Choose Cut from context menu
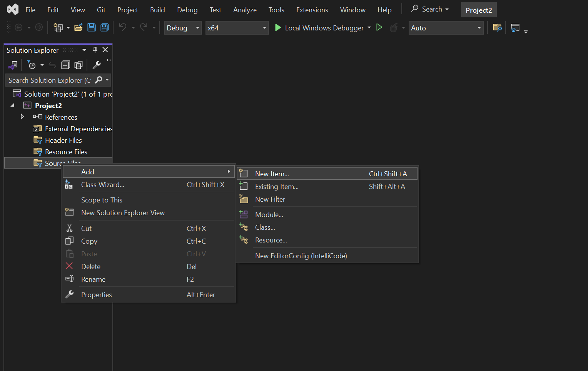The width and height of the screenshot is (588, 371). pyautogui.click(x=149, y=228)
